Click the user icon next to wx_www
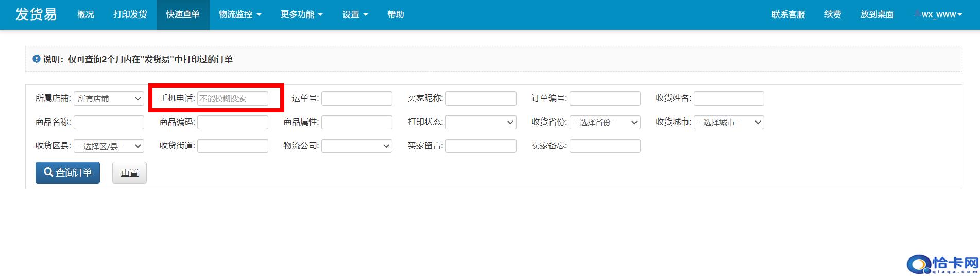Viewport: 980px width, 276px height. click(x=917, y=14)
